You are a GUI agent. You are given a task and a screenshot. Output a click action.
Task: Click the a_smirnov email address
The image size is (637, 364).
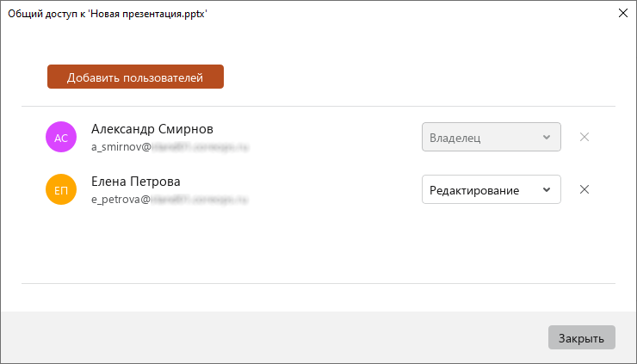point(170,147)
